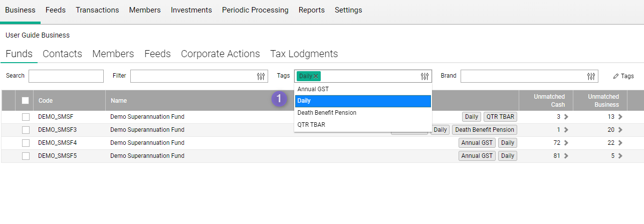Viewport: 644px width, 224px height.
Task: Open the Reports menu
Action: [312, 10]
